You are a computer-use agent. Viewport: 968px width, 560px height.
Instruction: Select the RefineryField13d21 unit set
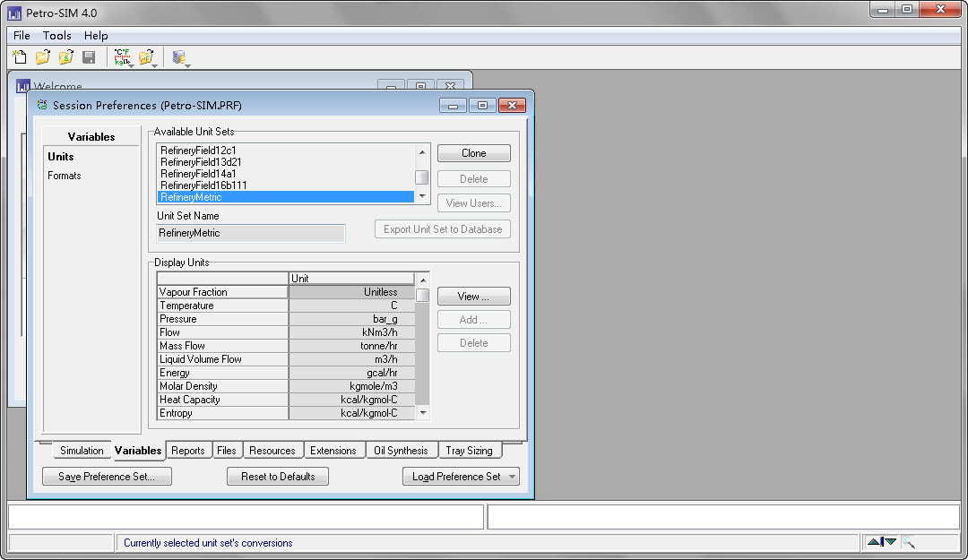tap(285, 162)
